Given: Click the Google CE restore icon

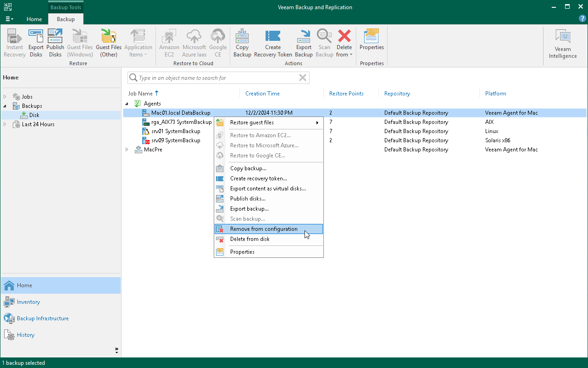Looking at the screenshot, I should (x=218, y=42).
